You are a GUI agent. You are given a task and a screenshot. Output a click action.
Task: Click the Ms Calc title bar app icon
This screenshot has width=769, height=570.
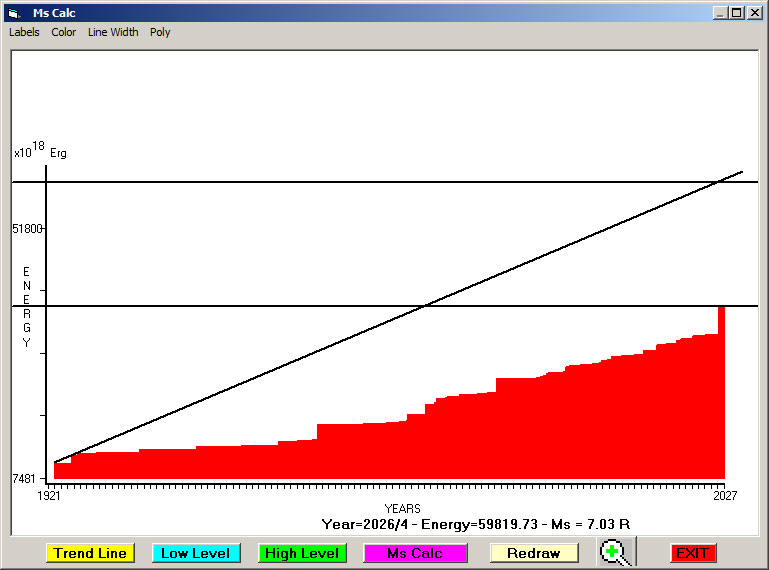point(13,13)
